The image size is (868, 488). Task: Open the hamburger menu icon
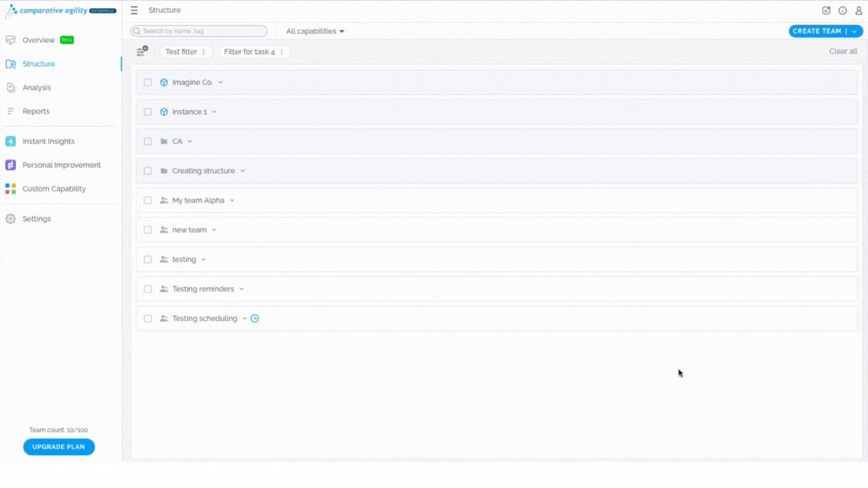[x=134, y=10]
